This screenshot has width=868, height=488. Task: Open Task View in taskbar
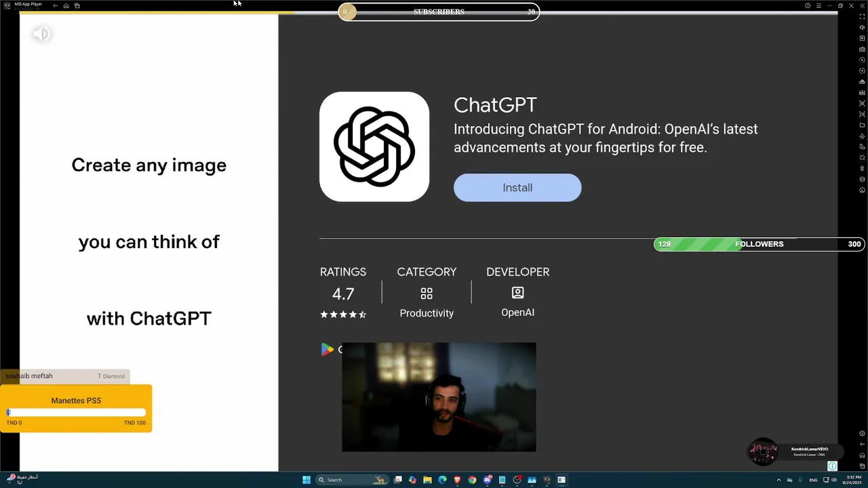pyautogui.click(x=398, y=480)
